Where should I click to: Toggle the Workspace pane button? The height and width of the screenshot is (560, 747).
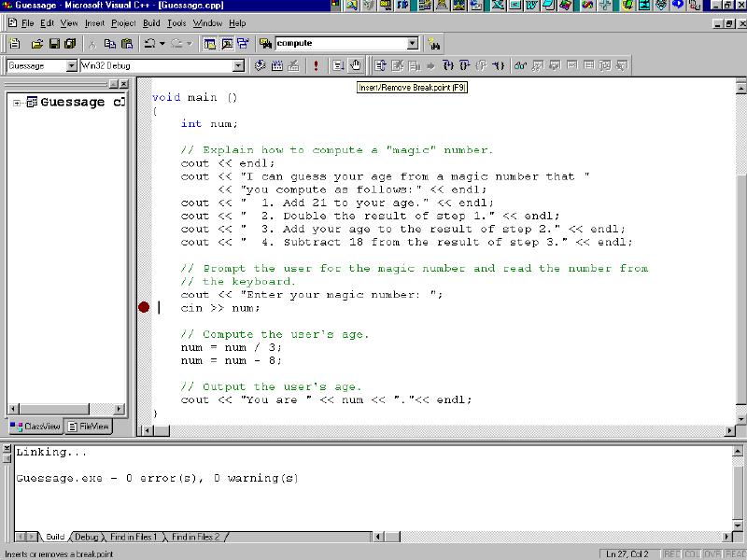pyautogui.click(x=209, y=44)
